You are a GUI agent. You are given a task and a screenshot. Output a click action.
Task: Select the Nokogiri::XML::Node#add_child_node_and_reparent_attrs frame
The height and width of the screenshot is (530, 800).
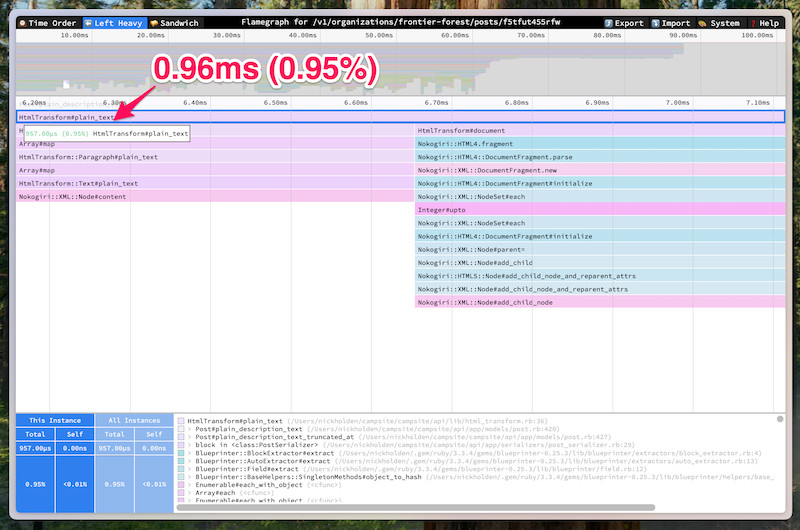coord(600,289)
